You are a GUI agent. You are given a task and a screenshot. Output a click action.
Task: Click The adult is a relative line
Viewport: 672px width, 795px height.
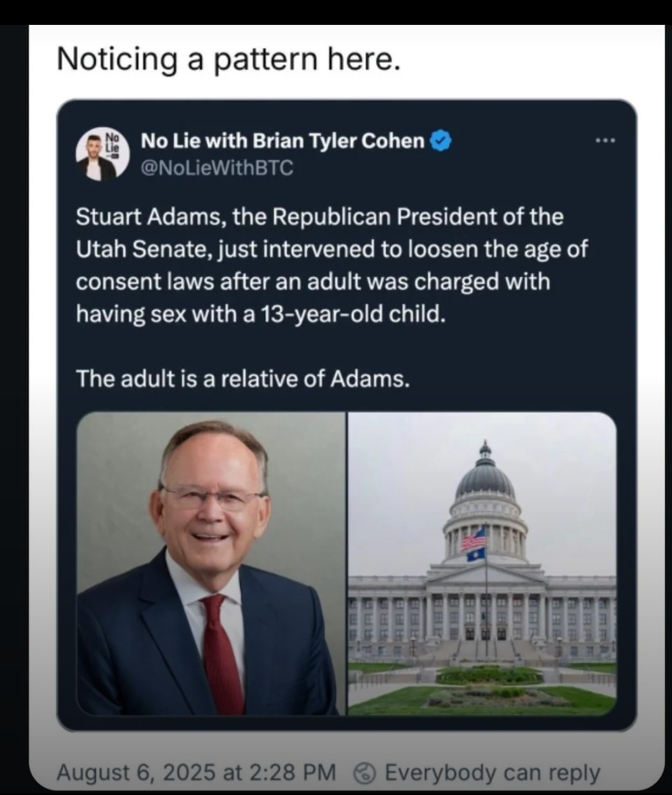(243, 378)
